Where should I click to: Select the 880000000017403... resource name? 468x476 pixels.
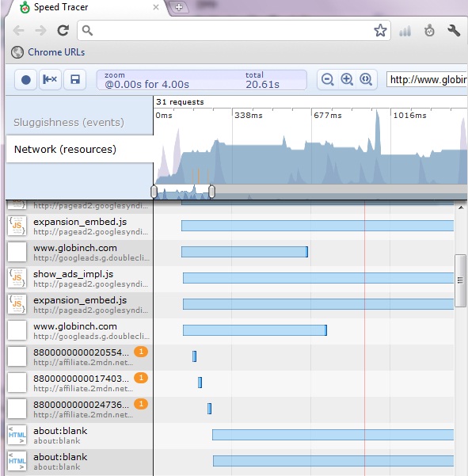(81, 379)
